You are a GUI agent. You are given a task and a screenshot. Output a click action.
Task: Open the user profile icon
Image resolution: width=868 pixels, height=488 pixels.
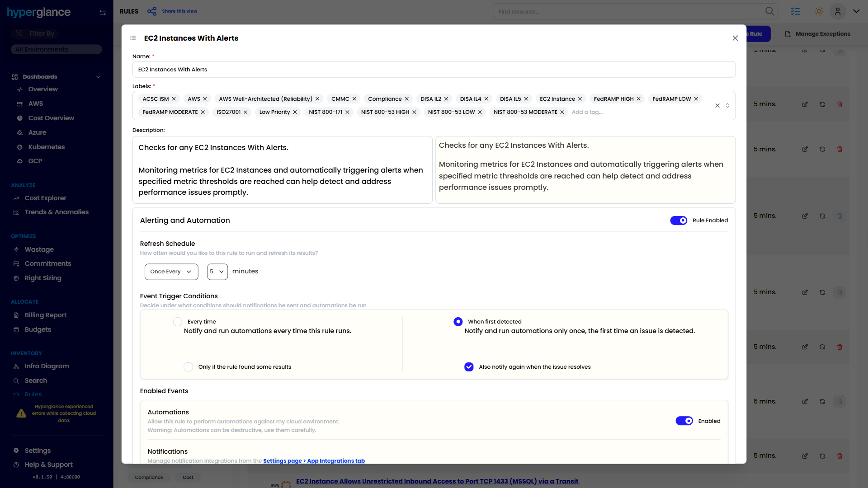coord(838,11)
